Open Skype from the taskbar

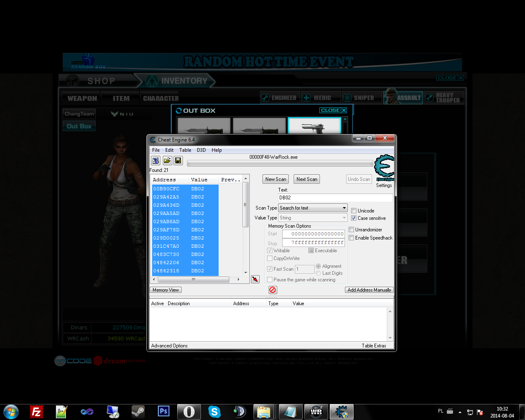214,412
